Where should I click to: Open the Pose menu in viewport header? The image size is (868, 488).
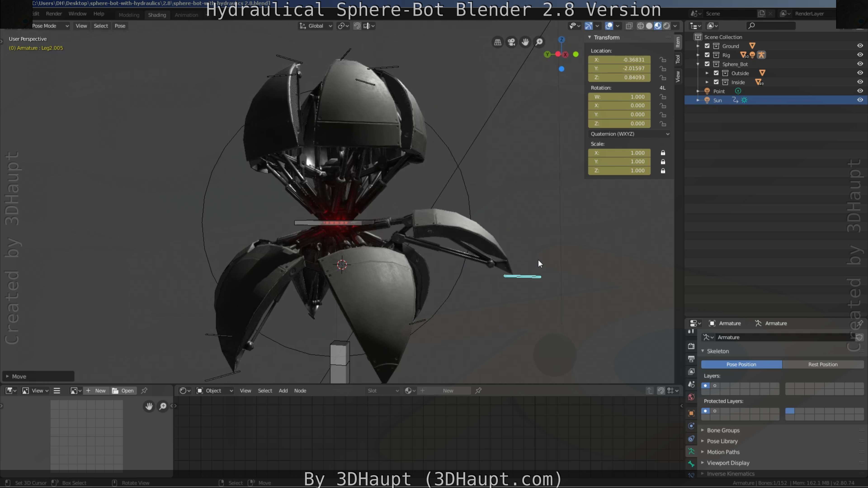click(x=120, y=26)
